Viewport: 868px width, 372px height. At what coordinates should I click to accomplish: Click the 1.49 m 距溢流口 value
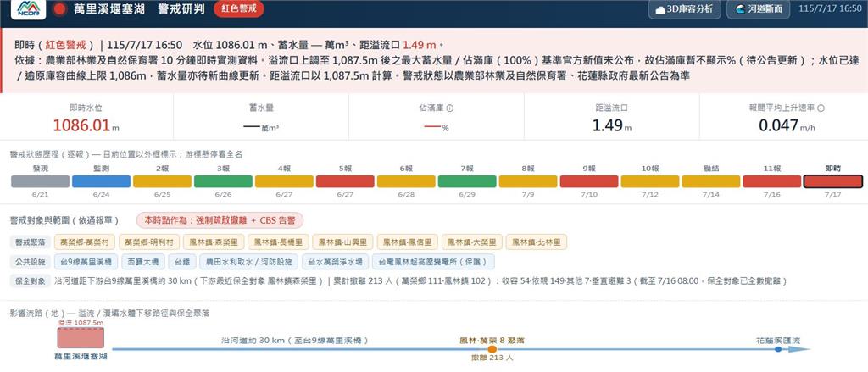click(x=611, y=125)
